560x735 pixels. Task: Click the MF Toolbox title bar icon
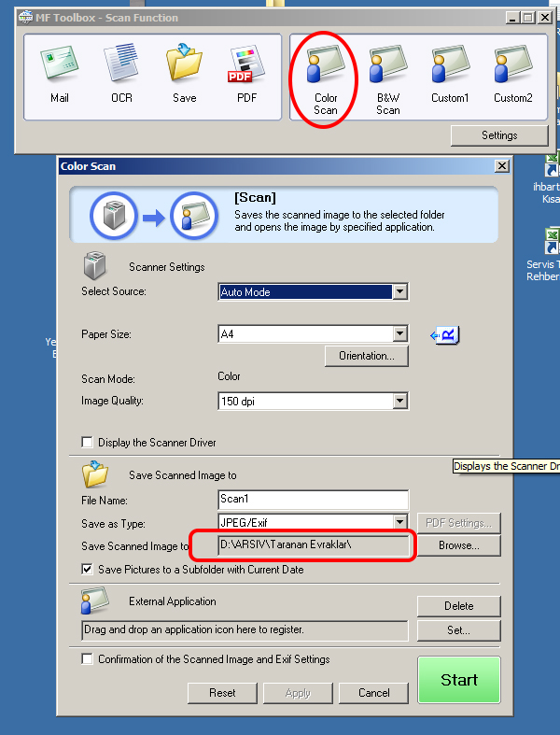[25, 18]
